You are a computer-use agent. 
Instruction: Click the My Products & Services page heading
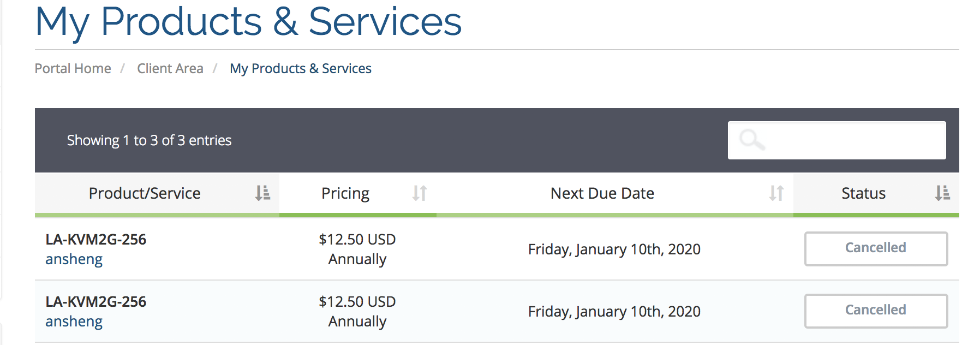(x=248, y=22)
